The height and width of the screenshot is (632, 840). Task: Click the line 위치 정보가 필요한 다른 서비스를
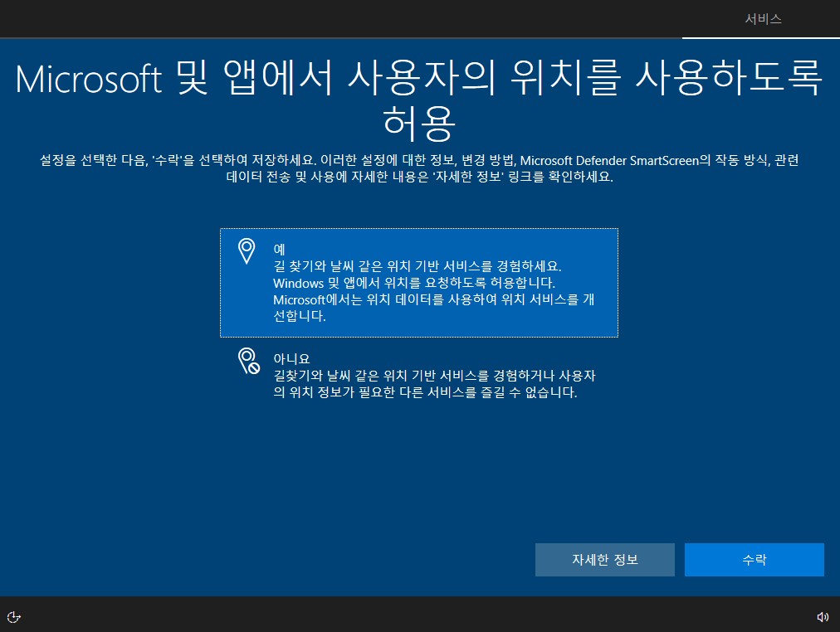(425, 392)
